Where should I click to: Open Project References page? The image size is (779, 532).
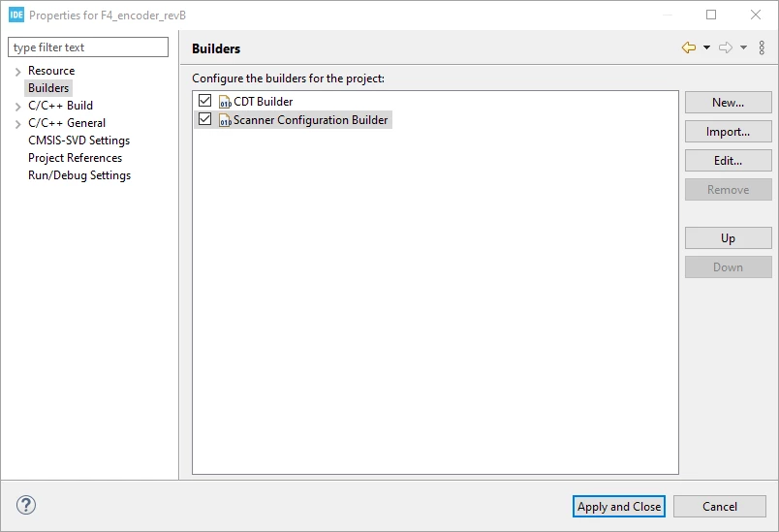75,157
